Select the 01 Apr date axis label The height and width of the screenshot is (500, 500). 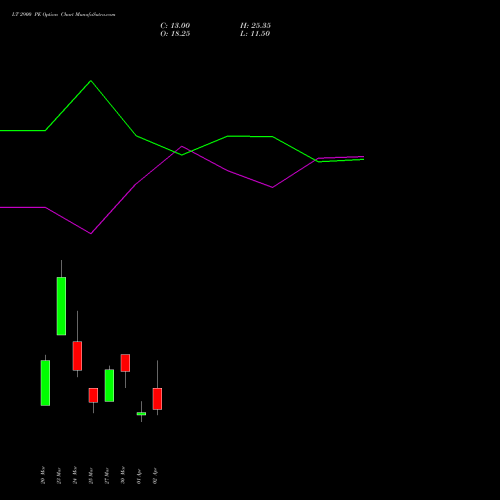[x=139, y=476]
